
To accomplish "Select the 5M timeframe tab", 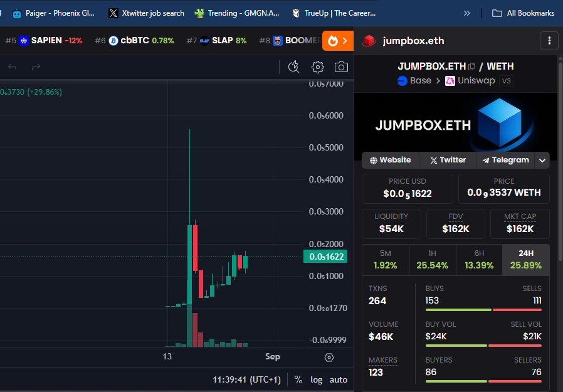I will click(386, 260).
